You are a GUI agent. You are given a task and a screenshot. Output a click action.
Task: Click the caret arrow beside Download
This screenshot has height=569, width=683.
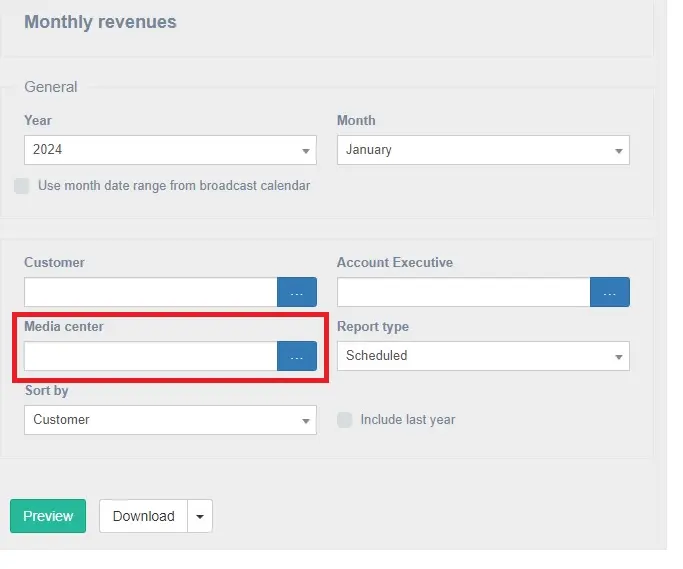pos(199,516)
